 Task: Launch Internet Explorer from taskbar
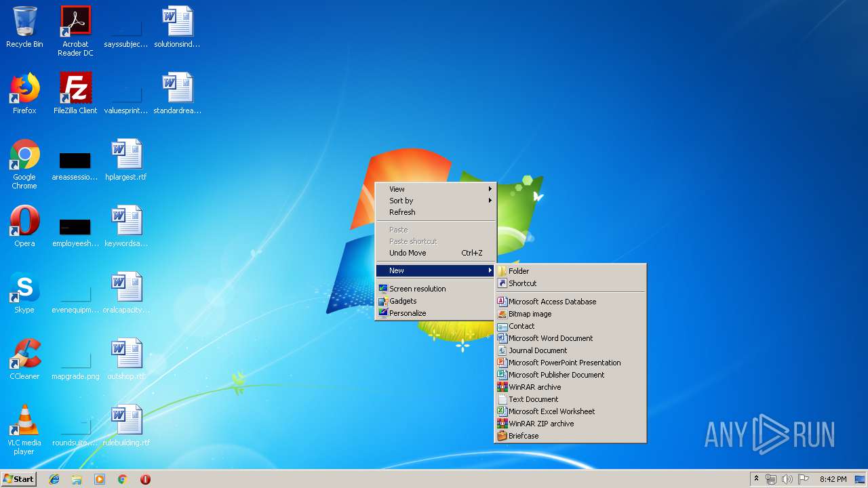point(54,479)
